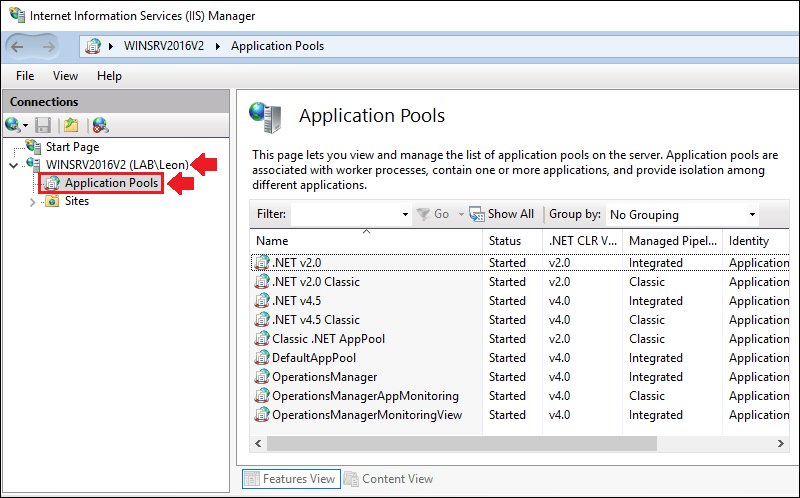This screenshot has width=800, height=498.
Task: Click v2.0 CLR cell of .NET v2.0 Classic
Action: pyautogui.click(x=559, y=282)
